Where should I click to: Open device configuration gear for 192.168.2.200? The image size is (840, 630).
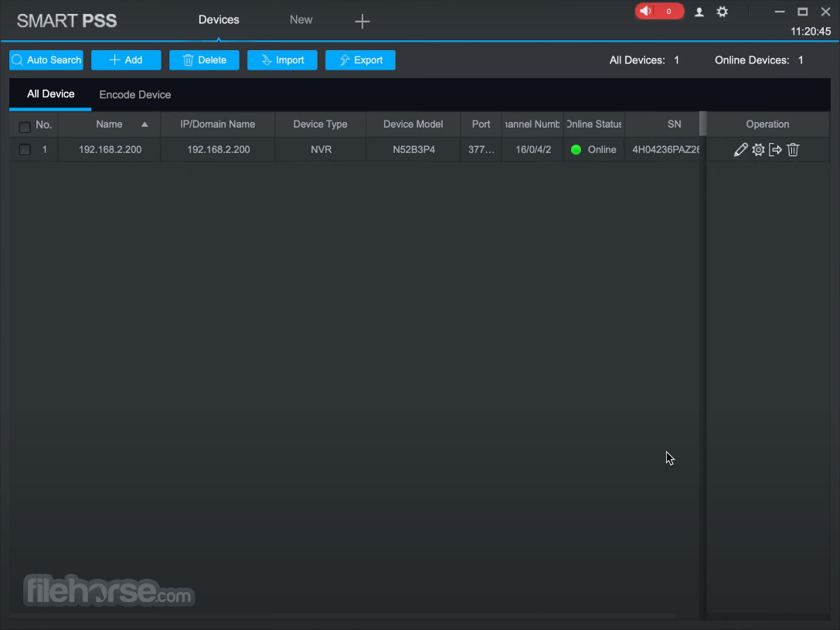coord(758,150)
